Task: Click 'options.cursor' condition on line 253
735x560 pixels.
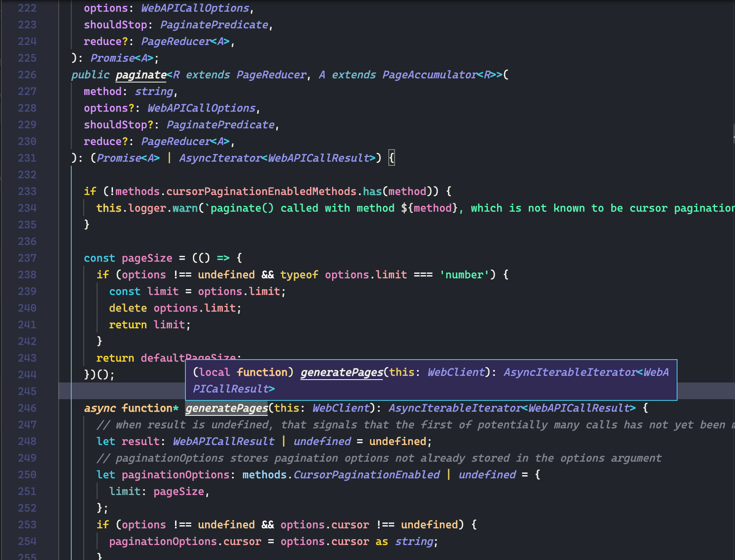Action: (x=325, y=525)
